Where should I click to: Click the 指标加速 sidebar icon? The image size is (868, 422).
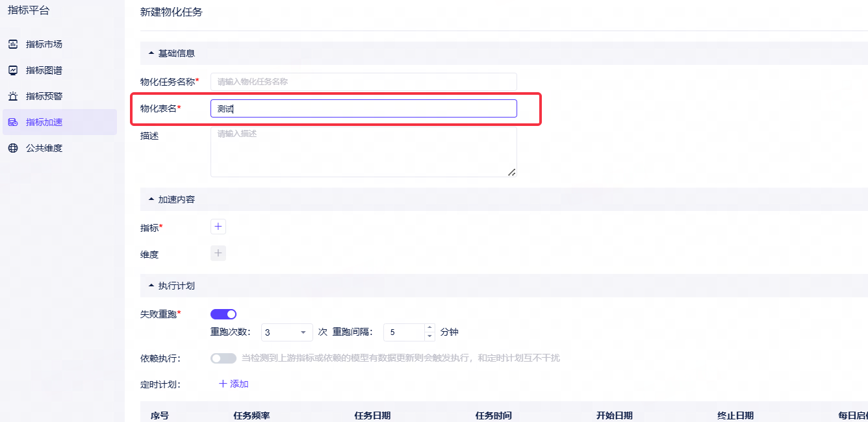tap(13, 122)
